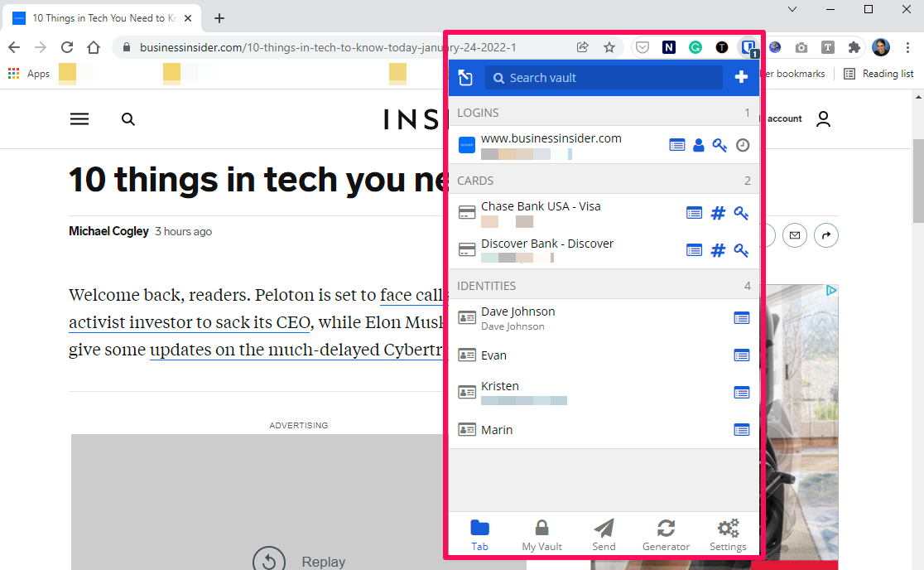Open the Send tab
This screenshot has height=570, width=924.
pyautogui.click(x=604, y=534)
